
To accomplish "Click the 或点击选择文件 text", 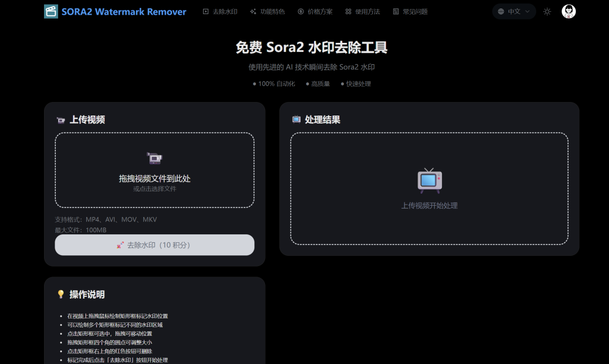I will pyautogui.click(x=154, y=190).
